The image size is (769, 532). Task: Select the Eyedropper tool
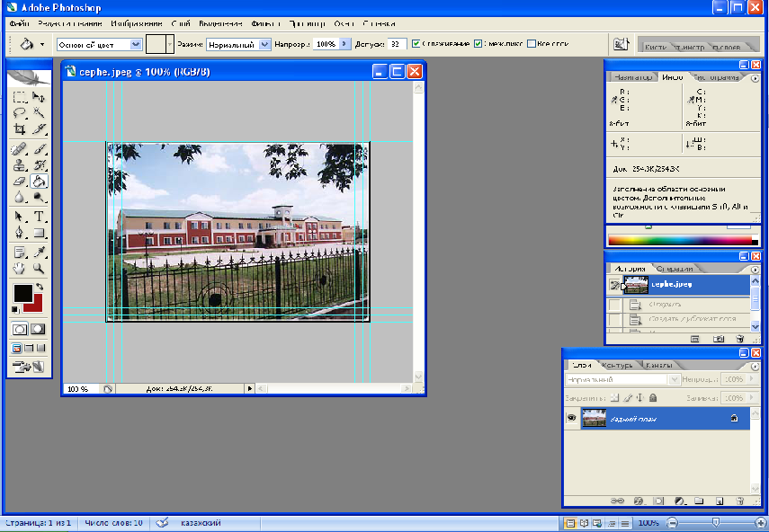coord(39,253)
